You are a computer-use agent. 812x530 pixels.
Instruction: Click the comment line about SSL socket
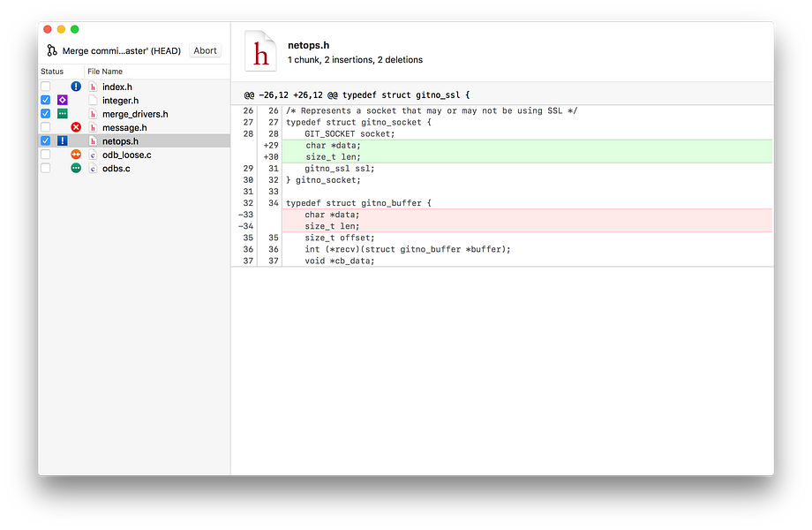coord(432,111)
